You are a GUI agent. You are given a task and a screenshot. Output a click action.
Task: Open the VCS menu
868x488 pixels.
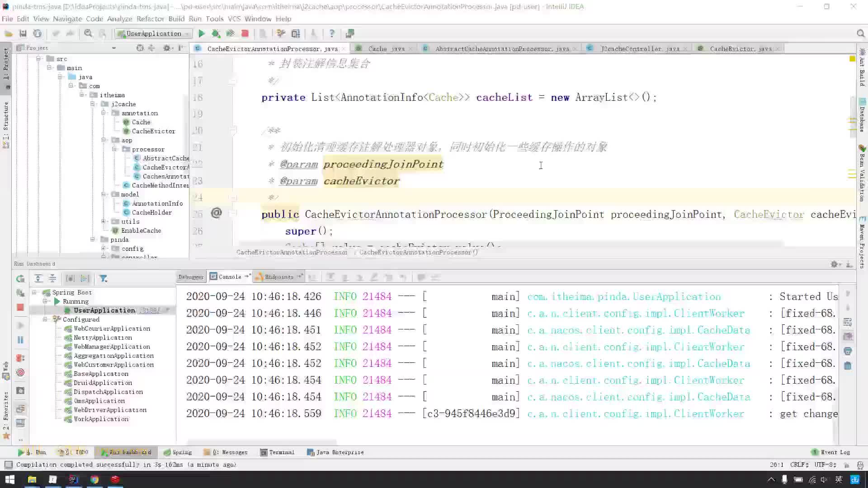(234, 19)
